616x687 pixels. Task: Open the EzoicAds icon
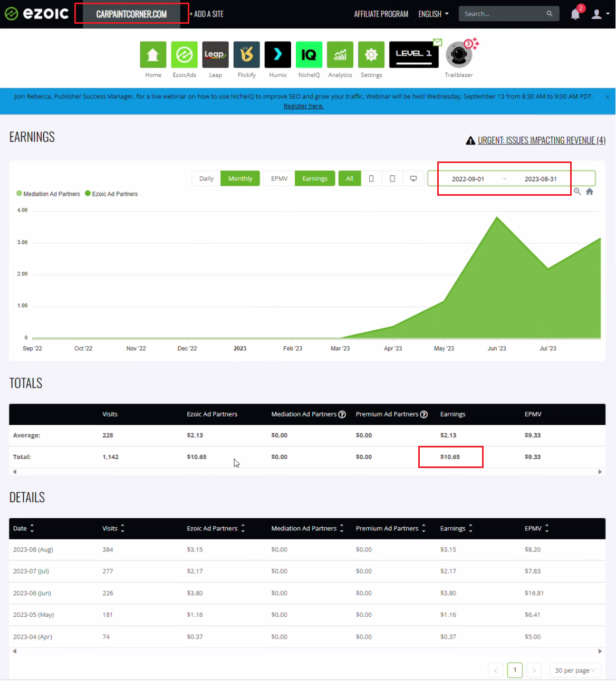(x=184, y=55)
